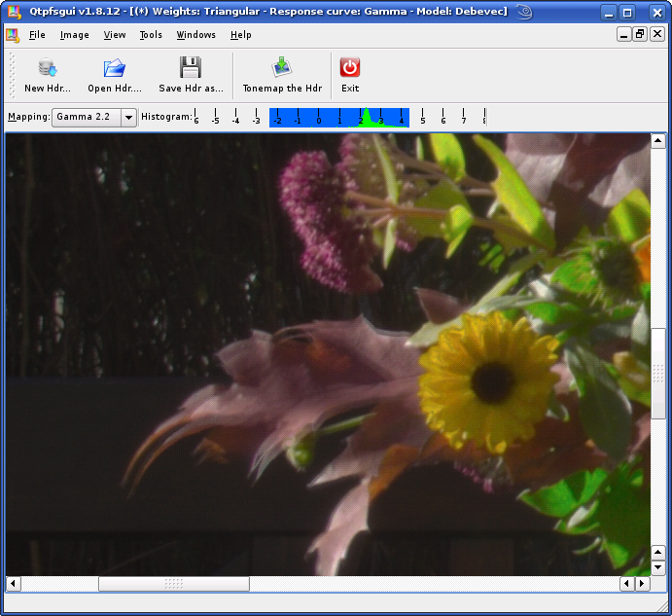Open the View menu
Viewport: 672px width, 616px height.
click(115, 35)
